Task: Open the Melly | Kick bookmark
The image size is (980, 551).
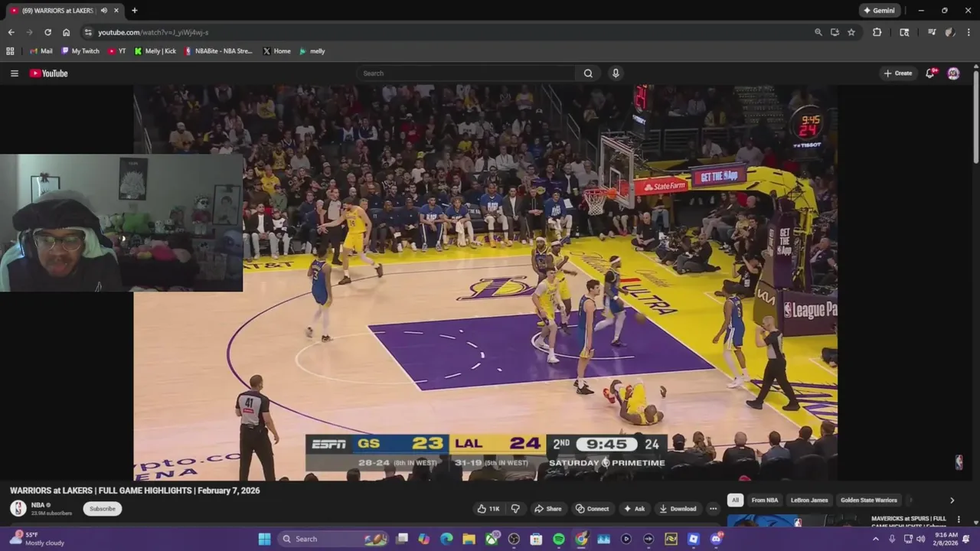Action: (x=155, y=51)
